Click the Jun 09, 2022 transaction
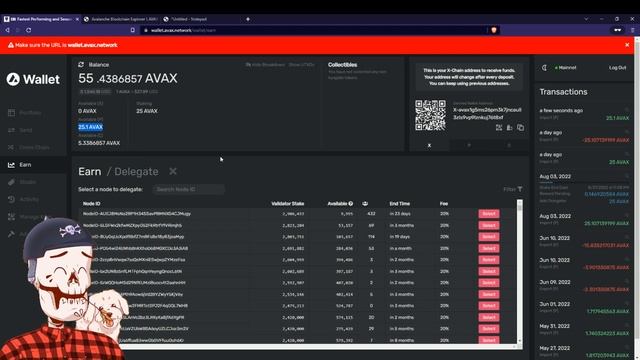640x360 pixels. pos(584,286)
